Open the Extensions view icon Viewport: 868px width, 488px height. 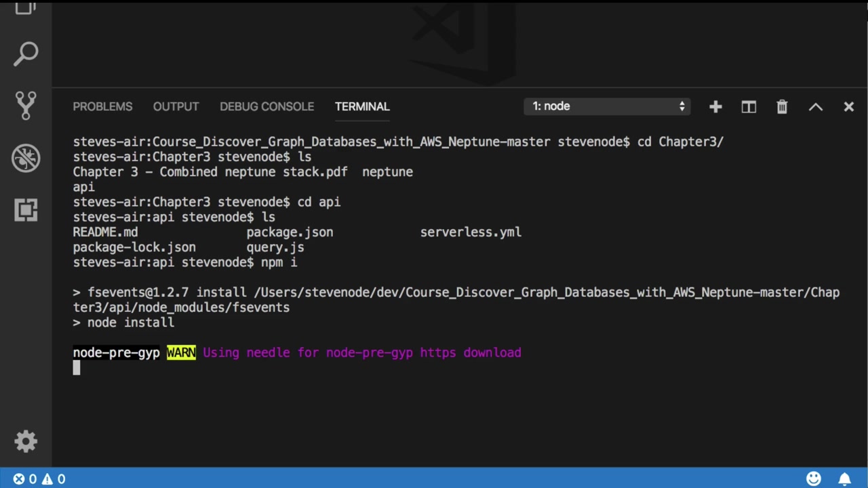(26, 210)
